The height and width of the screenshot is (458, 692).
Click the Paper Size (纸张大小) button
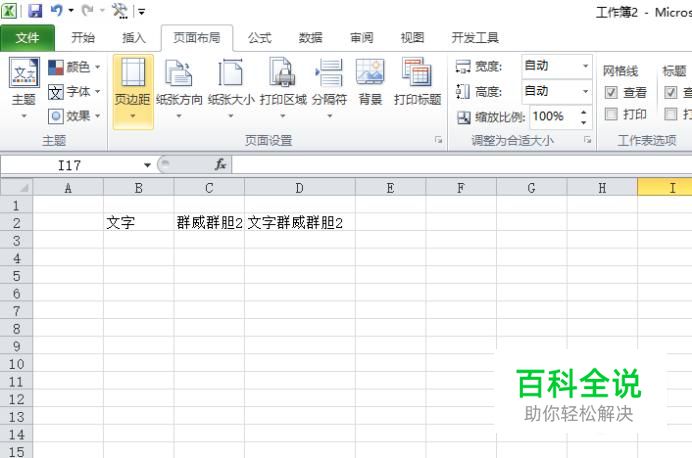click(231, 88)
